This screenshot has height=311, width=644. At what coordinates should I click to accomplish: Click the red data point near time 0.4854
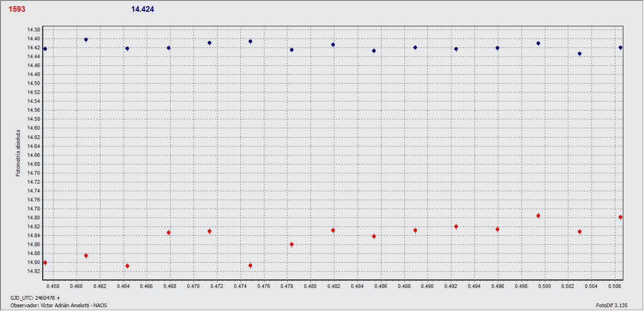click(374, 236)
